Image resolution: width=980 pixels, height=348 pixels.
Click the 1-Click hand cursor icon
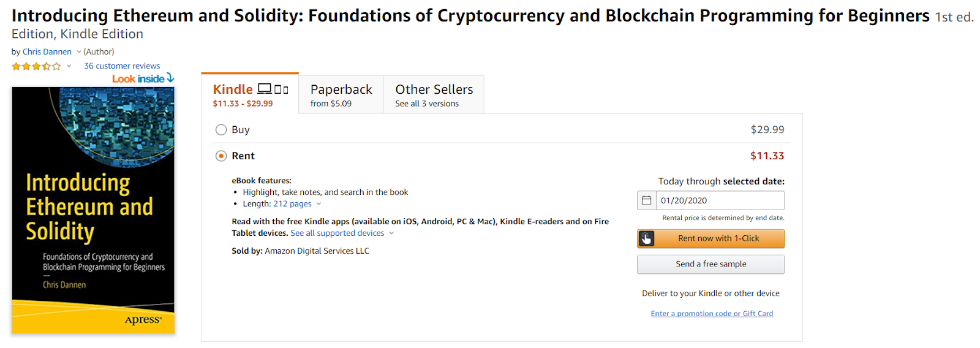tap(646, 238)
